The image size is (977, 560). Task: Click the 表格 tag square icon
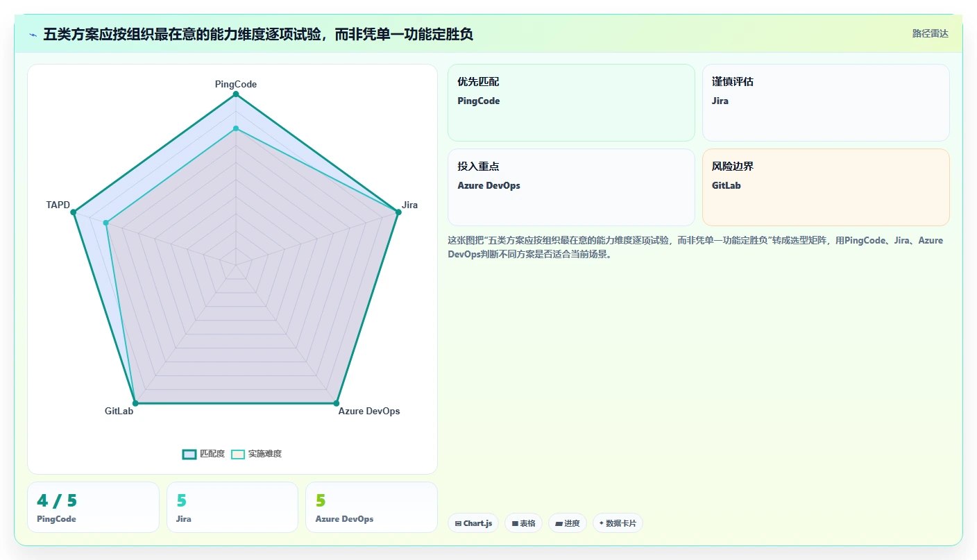(515, 523)
